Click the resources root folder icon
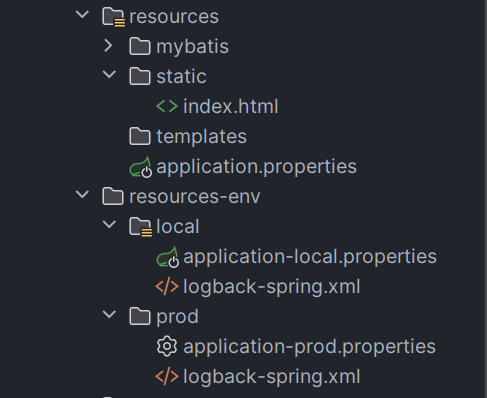The height and width of the screenshot is (398, 487). coord(113,17)
